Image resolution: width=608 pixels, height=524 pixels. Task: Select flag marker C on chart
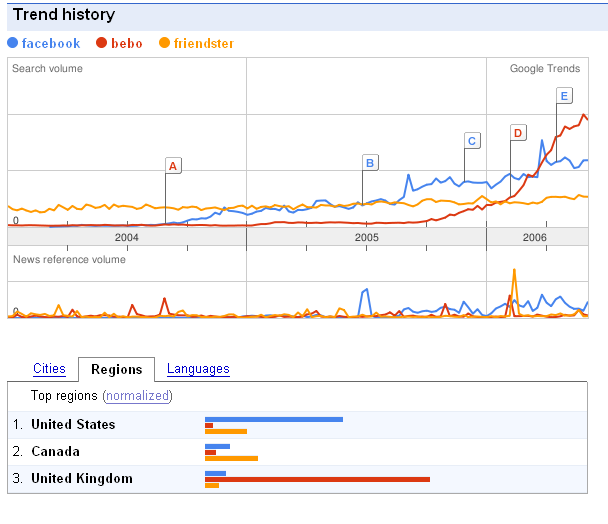(x=472, y=141)
